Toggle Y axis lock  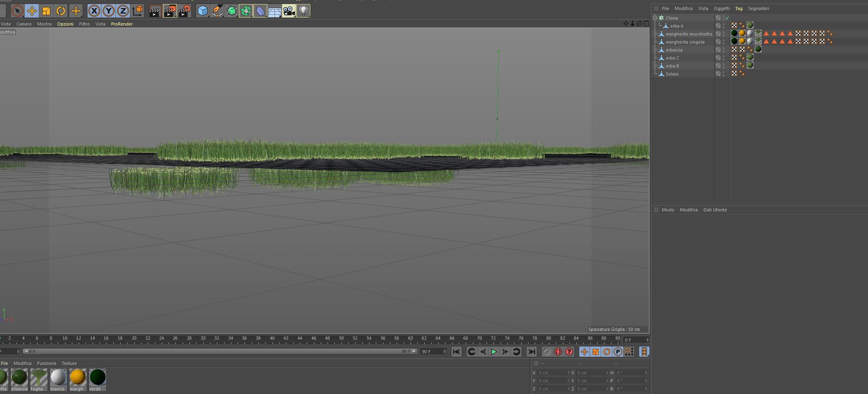click(x=108, y=11)
